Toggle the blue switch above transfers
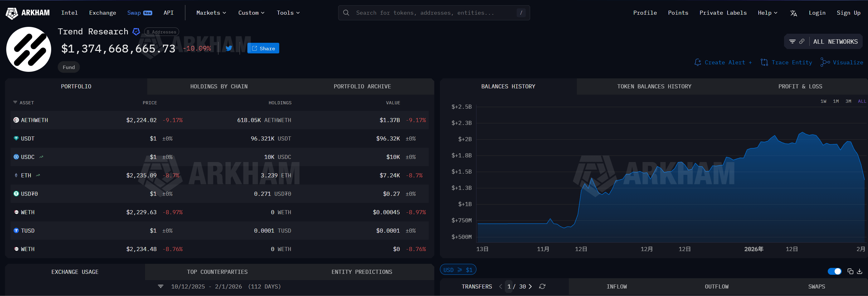 tap(834, 271)
